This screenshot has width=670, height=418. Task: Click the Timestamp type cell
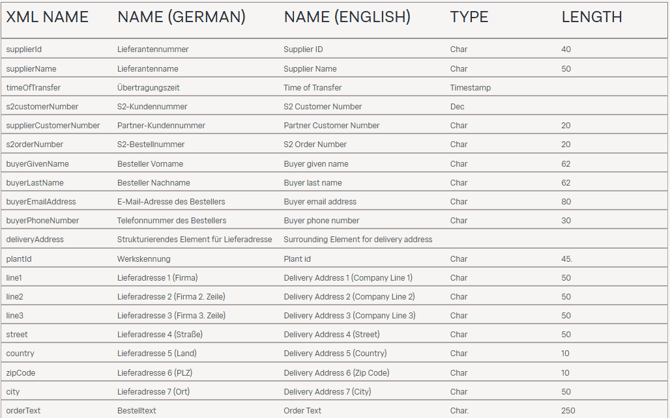(469, 88)
